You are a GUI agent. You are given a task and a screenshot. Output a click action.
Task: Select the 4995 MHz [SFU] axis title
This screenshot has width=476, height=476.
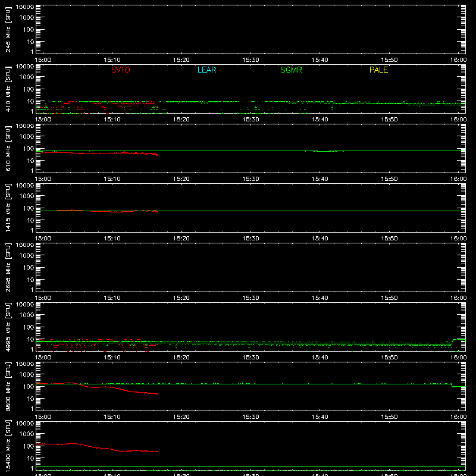8,327
